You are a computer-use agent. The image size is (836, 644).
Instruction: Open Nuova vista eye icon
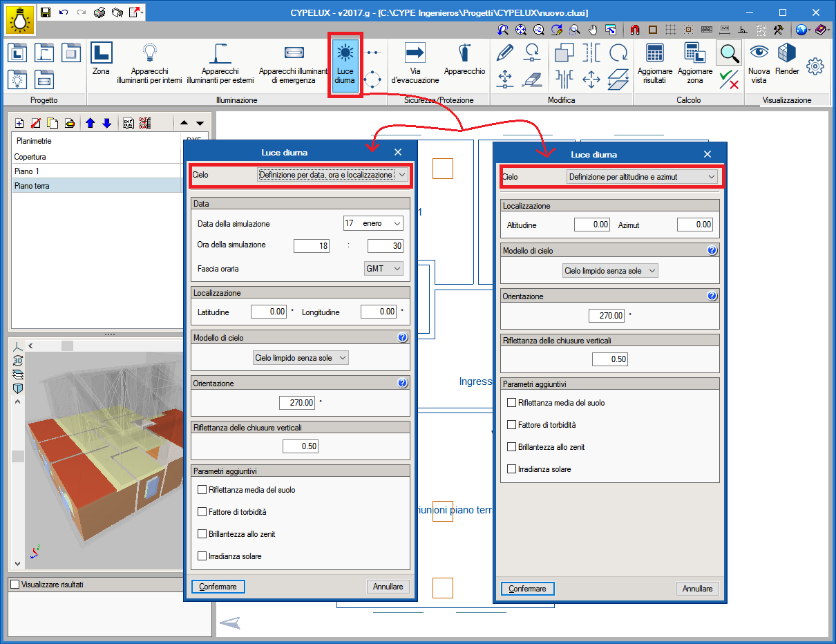pos(759,63)
